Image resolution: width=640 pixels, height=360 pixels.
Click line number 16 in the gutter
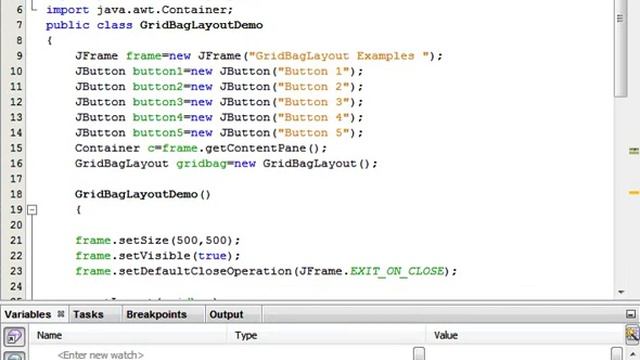16,163
